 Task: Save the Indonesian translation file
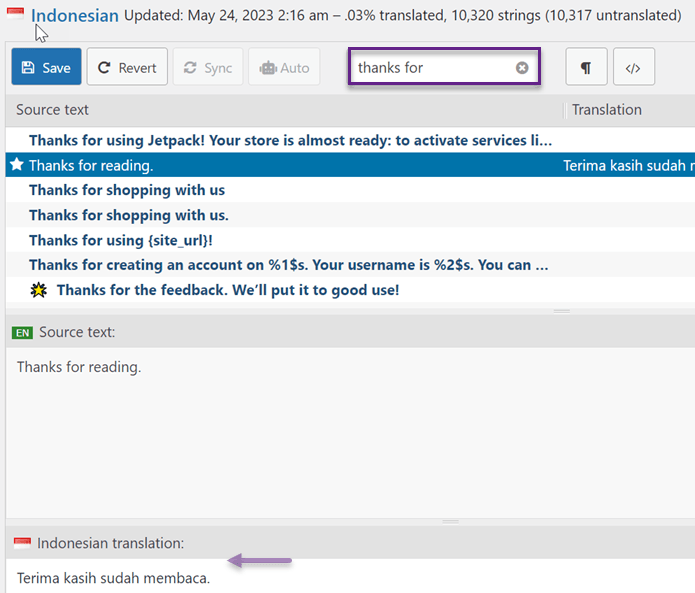pos(47,67)
